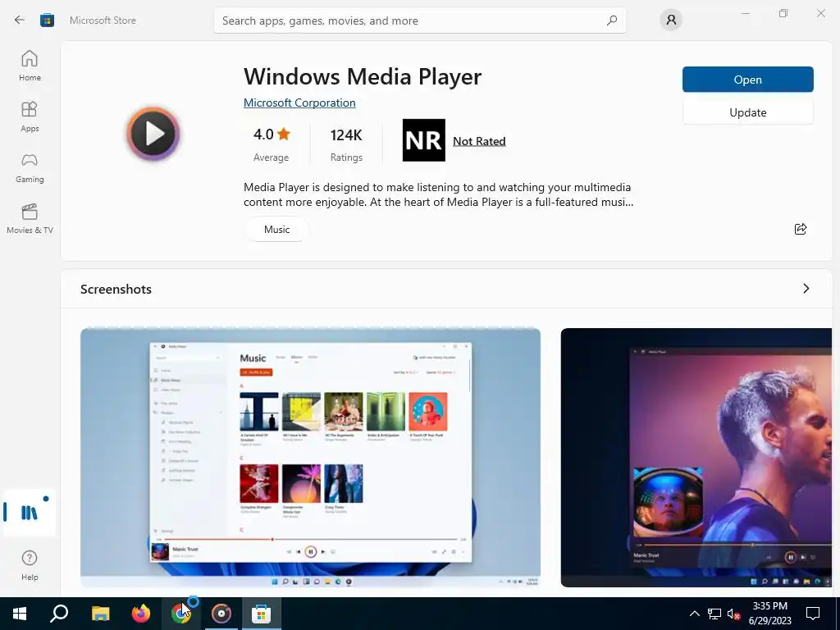Click the NR rating badge
Viewport: 840px width, 630px height.
click(x=424, y=139)
